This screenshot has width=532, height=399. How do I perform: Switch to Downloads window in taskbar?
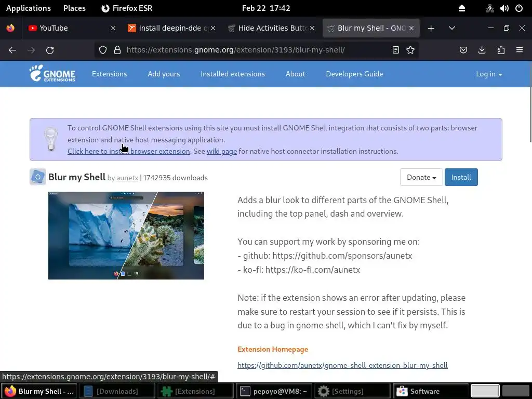(117, 391)
